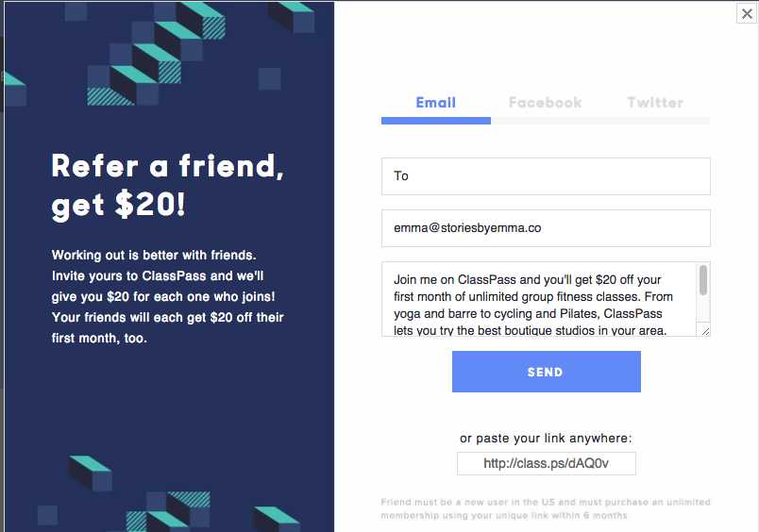The width and height of the screenshot is (759, 532).
Task: Click the Refer a friend headline
Action: [167, 186]
